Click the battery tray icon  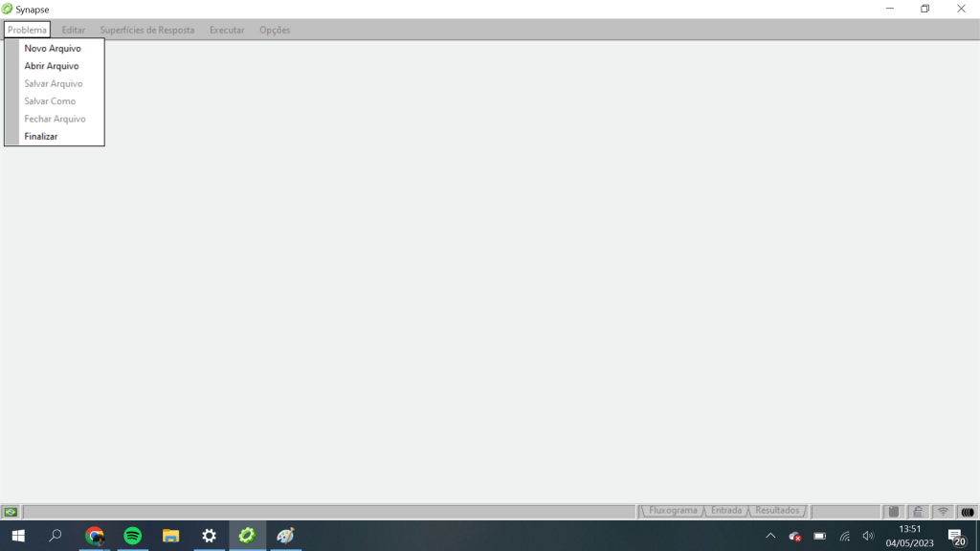(x=820, y=536)
